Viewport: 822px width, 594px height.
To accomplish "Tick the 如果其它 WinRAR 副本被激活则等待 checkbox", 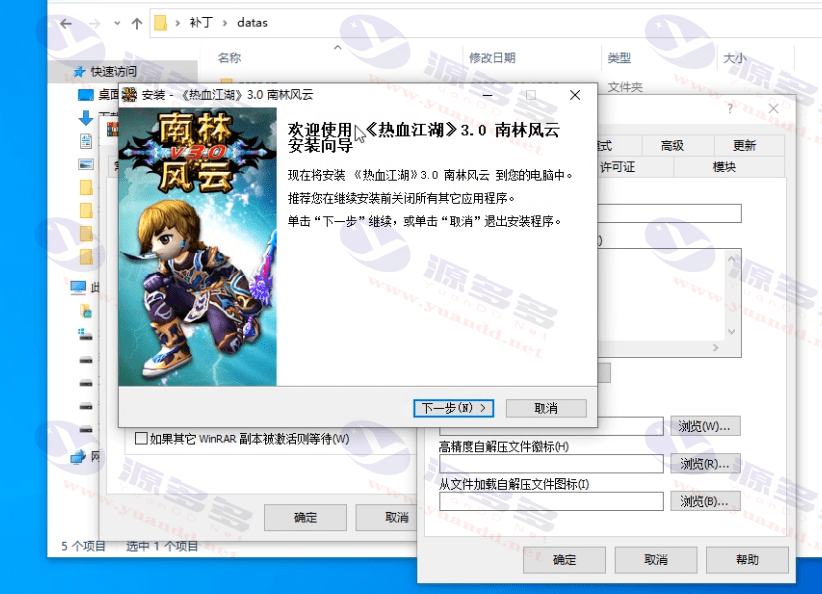I will 141,438.
